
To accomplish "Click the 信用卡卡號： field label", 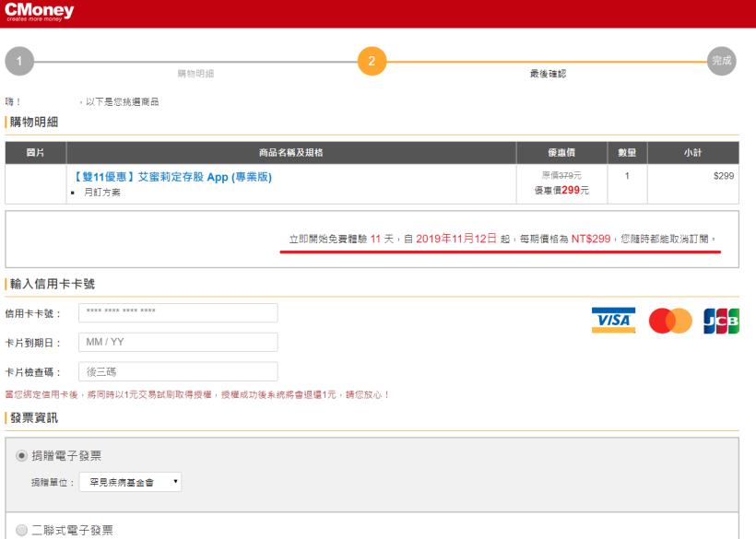I will click(x=33, y=313).
